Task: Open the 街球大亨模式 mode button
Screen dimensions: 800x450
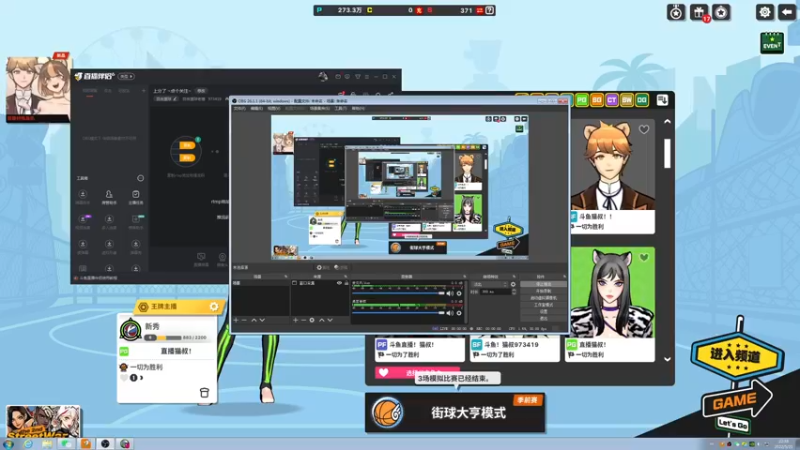Action: tap(455, 412)
